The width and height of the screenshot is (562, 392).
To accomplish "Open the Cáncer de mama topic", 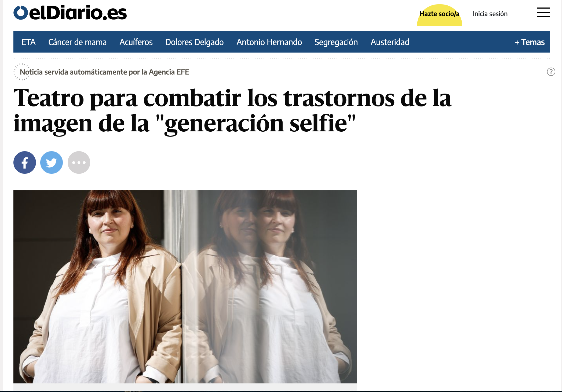I will pos(77,42).
